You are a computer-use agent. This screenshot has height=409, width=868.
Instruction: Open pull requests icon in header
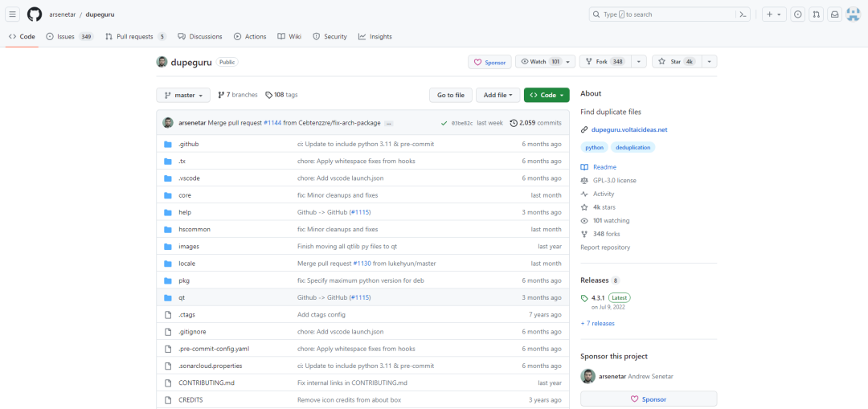[x=816, y=14]
